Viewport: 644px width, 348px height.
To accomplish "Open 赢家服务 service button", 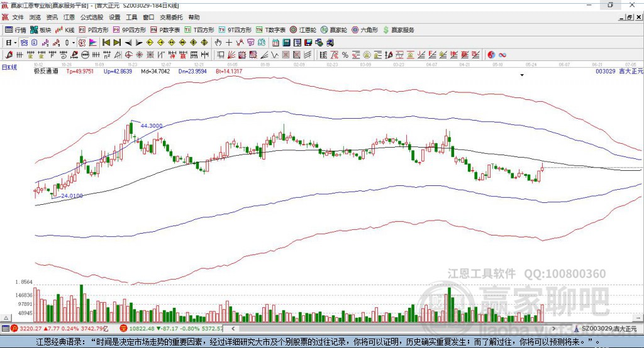I will pyautogui.click(x=398, y=30).
